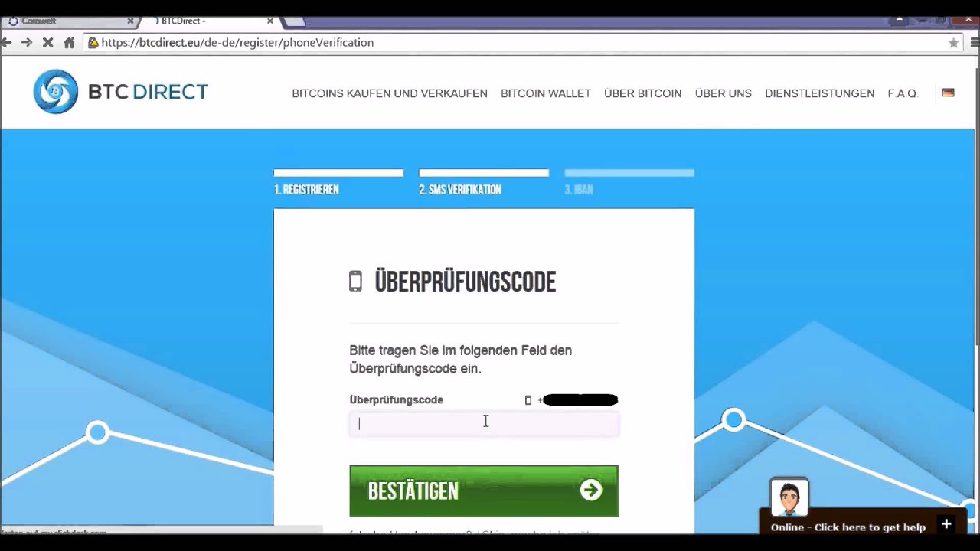Open the browser home page icon
The image size is (980, 551).
(69, 43)
